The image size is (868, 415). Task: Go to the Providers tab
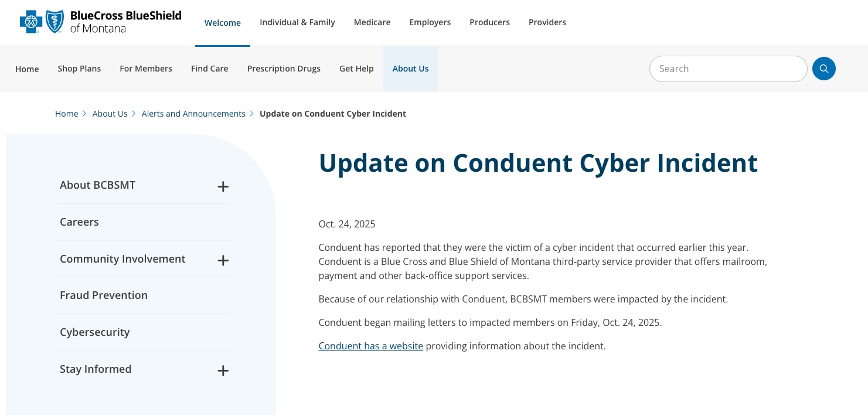pyautogui.click(x=547, y=22)
